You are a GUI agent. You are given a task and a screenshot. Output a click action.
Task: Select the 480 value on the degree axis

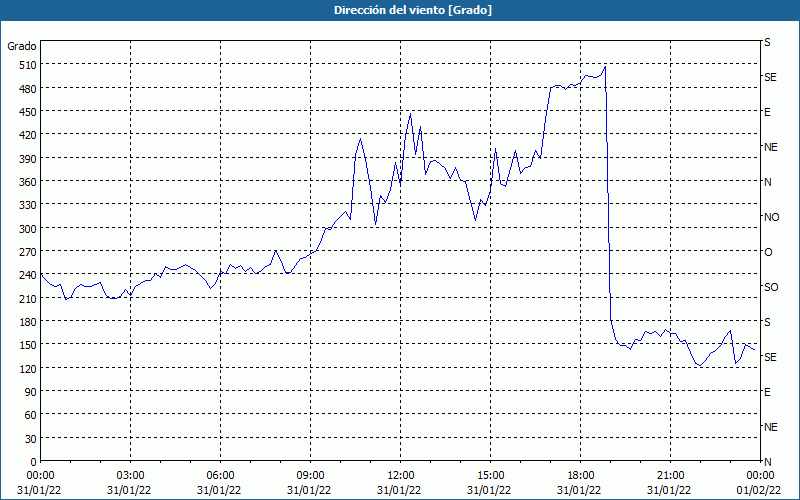point(28,89)
